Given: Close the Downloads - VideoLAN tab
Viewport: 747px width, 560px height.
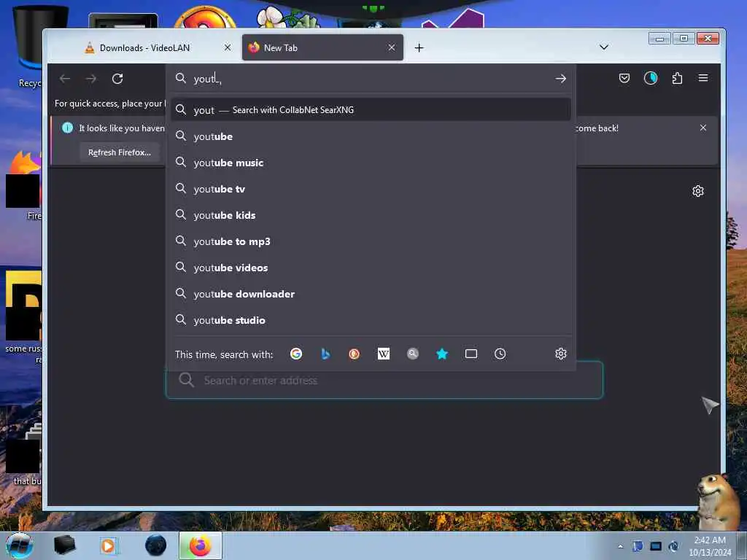Looking at the screenshot, I should point(228,47).
